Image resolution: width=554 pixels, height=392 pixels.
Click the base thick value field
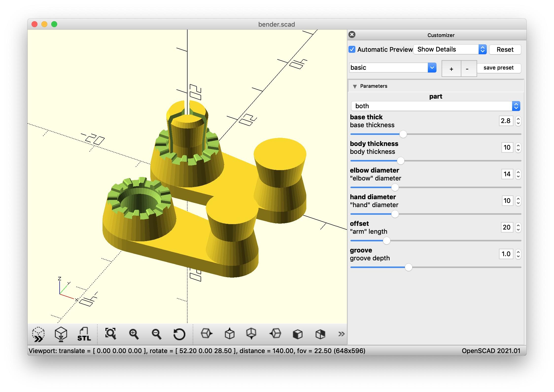(506, 121)
